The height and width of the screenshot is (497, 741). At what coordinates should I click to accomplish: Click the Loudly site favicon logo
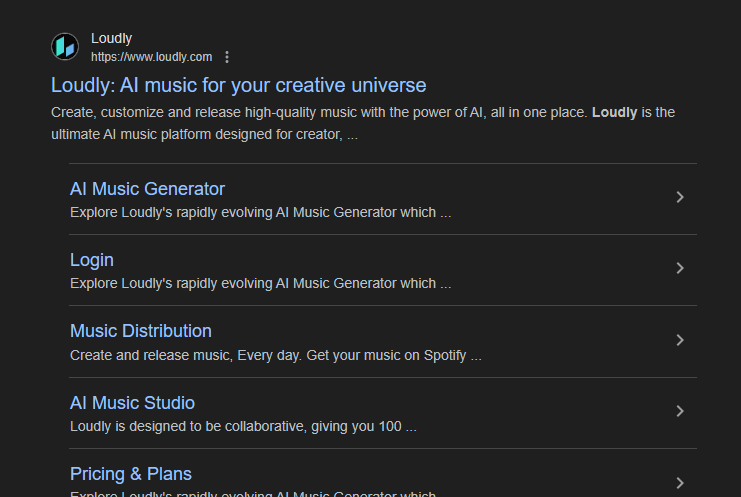coord(65,47)
